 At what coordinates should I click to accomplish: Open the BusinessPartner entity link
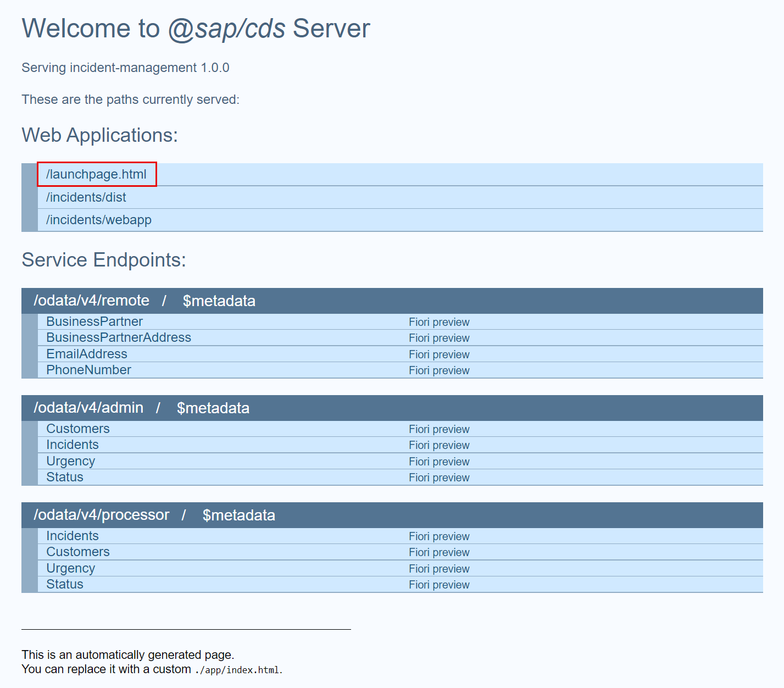pyautogui.click(x=94, y=321)
